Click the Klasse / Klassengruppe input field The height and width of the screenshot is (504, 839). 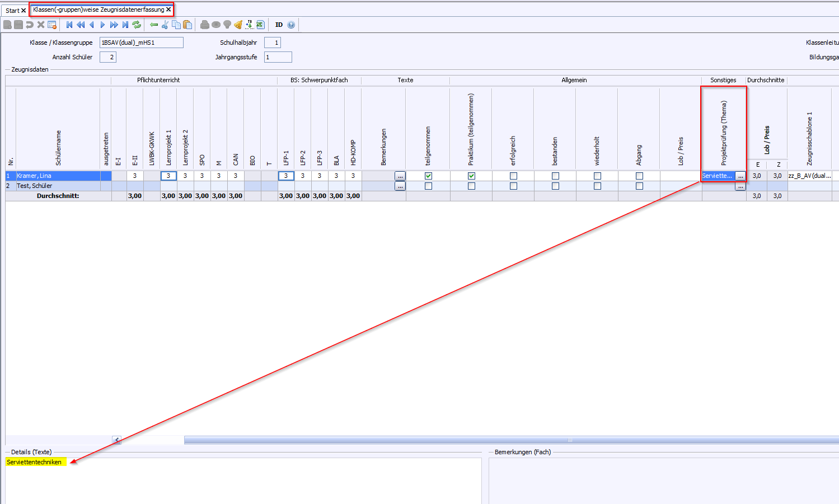pyautogui.click(x=141, y=43)
